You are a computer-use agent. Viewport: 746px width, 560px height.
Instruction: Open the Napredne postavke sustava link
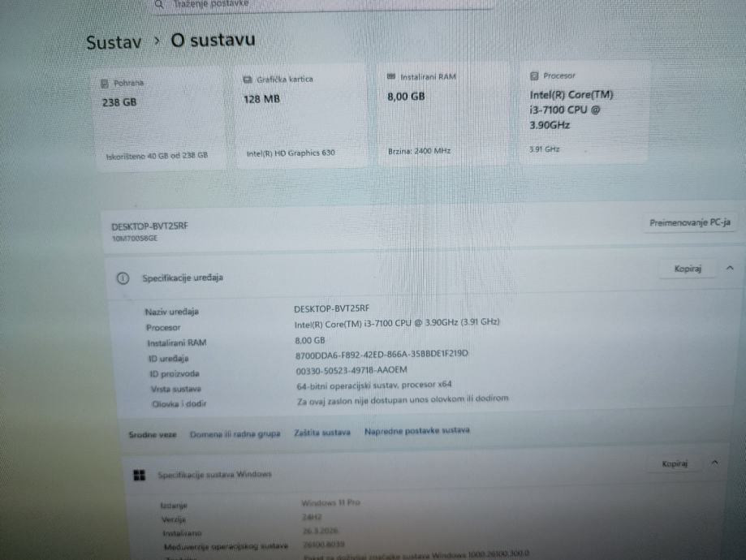(x=416, y=431)
